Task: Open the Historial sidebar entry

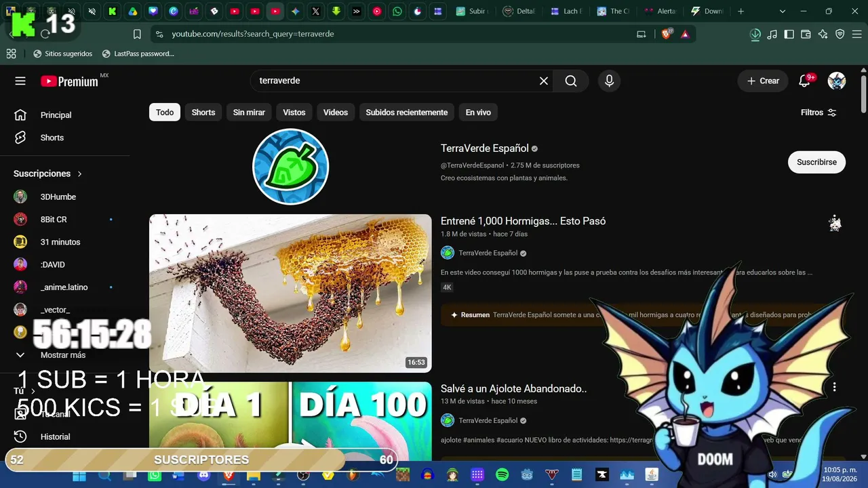Action: 55,436
